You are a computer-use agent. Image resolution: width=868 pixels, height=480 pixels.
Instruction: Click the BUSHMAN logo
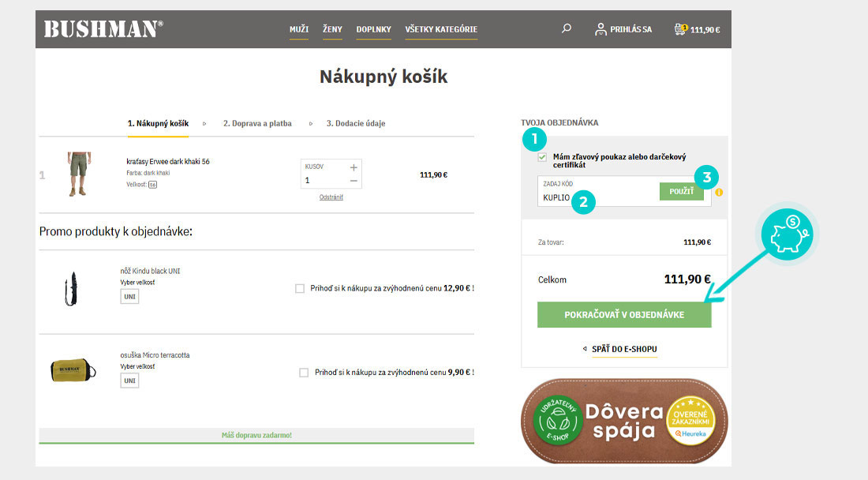103,28
